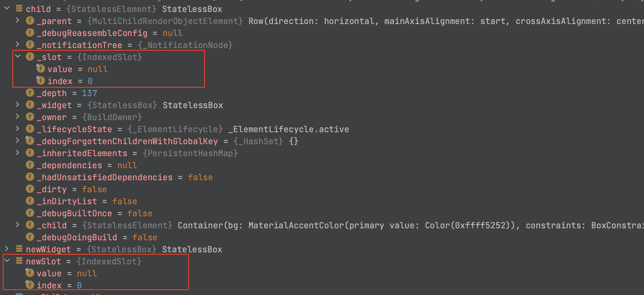Expand the _owner BuildOwner node
The image size is (644, 295).
pyautogui.click(x=18, y=117)
